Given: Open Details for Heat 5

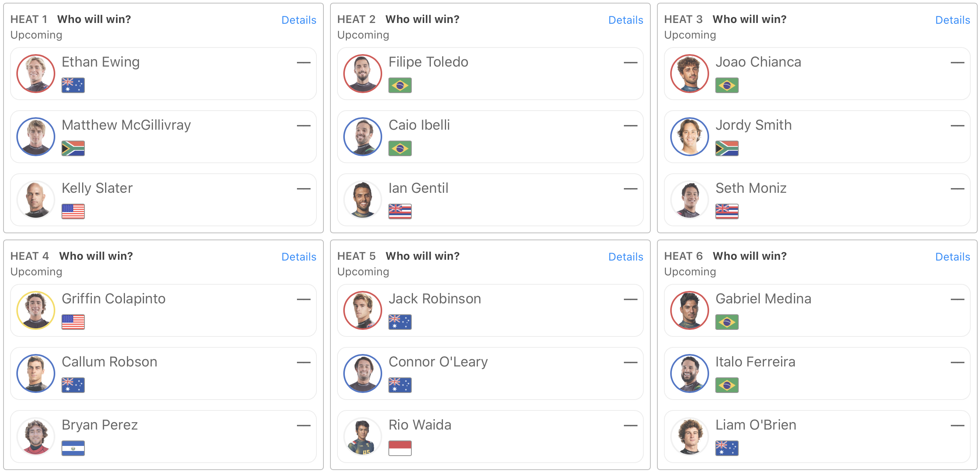Looking at the screenshot, I should (x=625, y=257).
